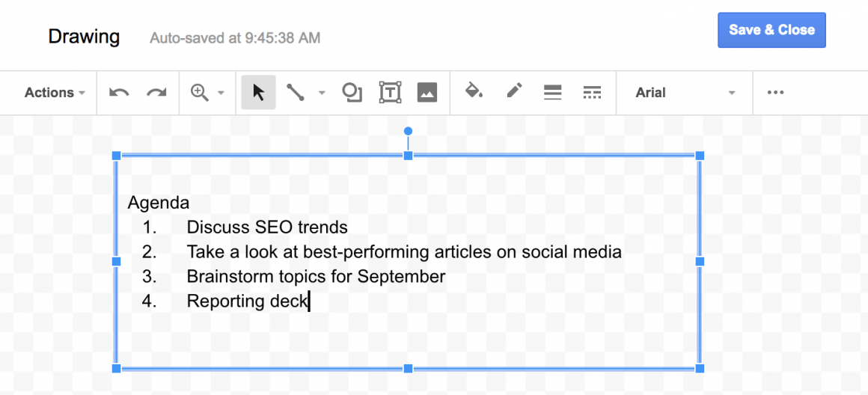Click the text 'Reporting deck' list item
Image resolution: width=868 pixels, height=395 pixels.
(x=247, y=301)
